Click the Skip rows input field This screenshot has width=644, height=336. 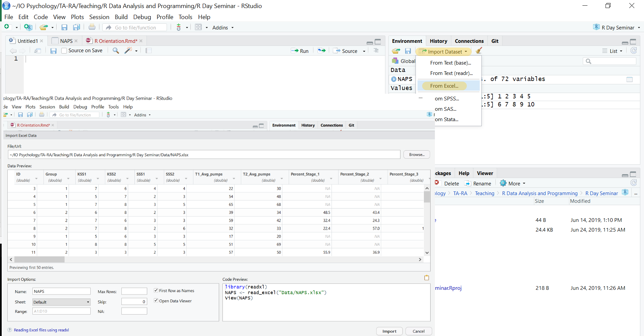coord(134,302)
